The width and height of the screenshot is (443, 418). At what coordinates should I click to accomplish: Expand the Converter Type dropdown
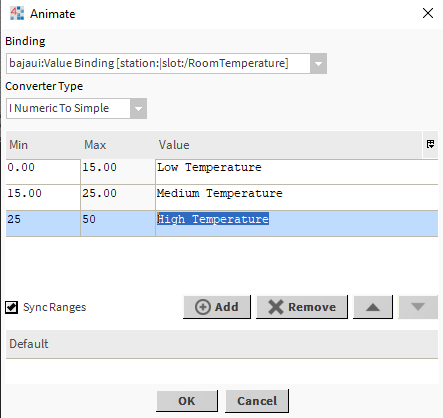click(x=138, y=108)
